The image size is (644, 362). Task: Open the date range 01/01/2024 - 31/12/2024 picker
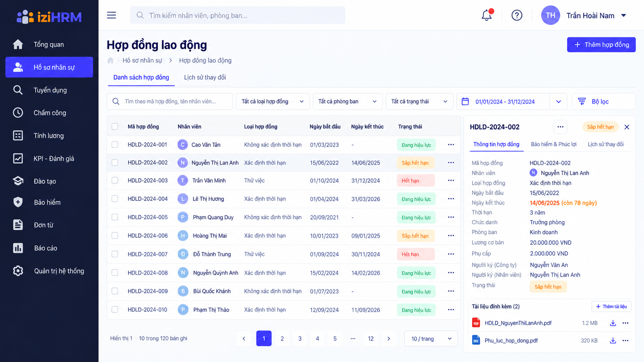512,102
